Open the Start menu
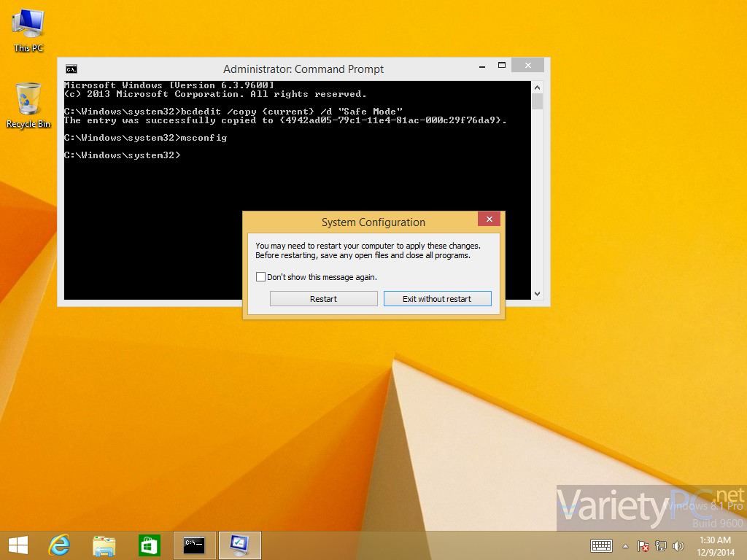 17,545
